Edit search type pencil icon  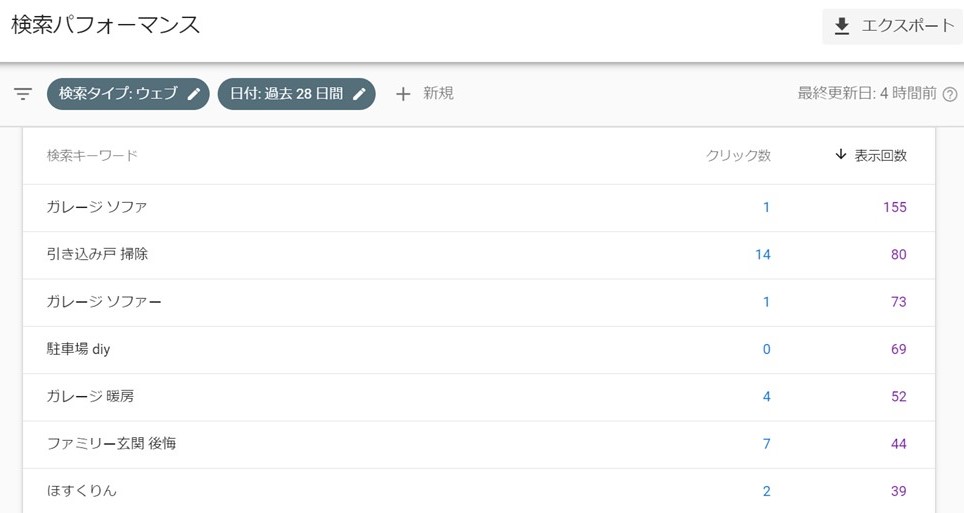194,93
